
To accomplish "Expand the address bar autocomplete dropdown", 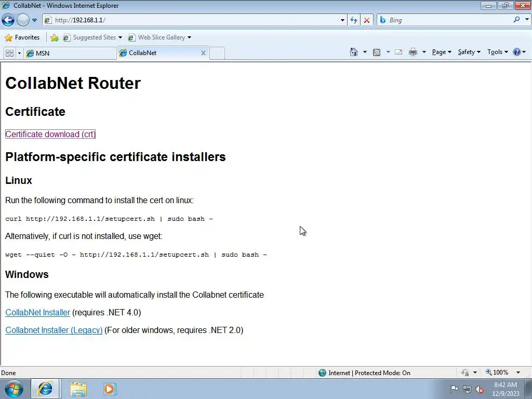I will coord(342,20).
